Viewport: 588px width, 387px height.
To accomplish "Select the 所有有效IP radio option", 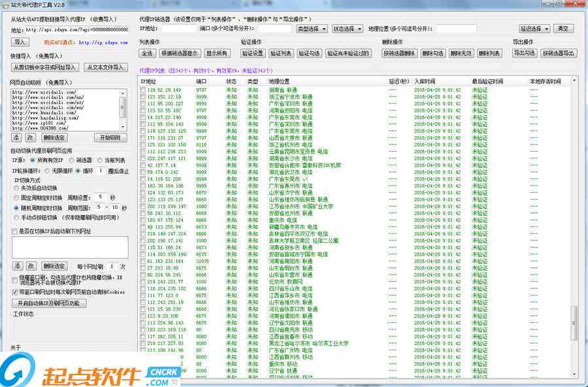I will click(x=33, y=160).
